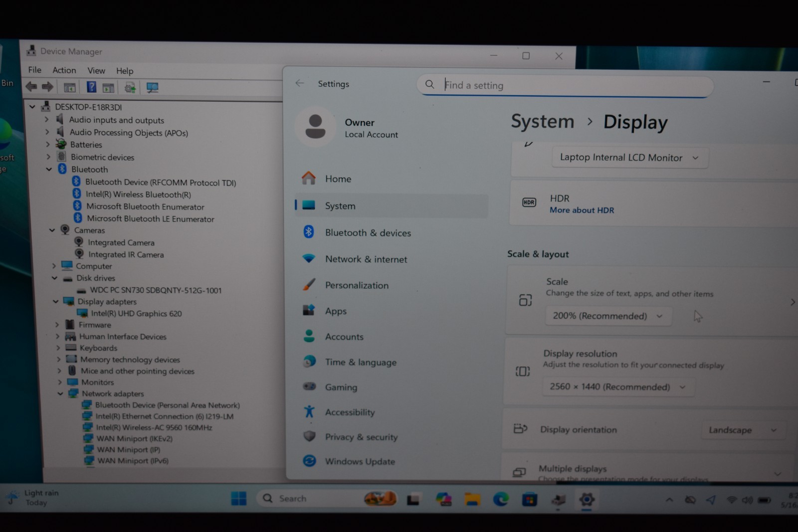Open the Help menu in Device Manager
798x532 pixels.
click(125, 71)
